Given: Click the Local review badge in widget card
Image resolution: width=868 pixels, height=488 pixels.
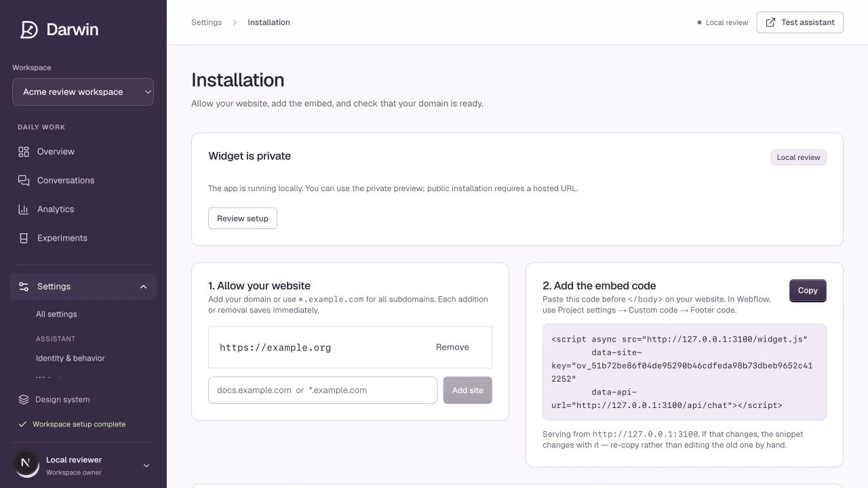Looking at the screenshot, I should [x=798, y=157].
